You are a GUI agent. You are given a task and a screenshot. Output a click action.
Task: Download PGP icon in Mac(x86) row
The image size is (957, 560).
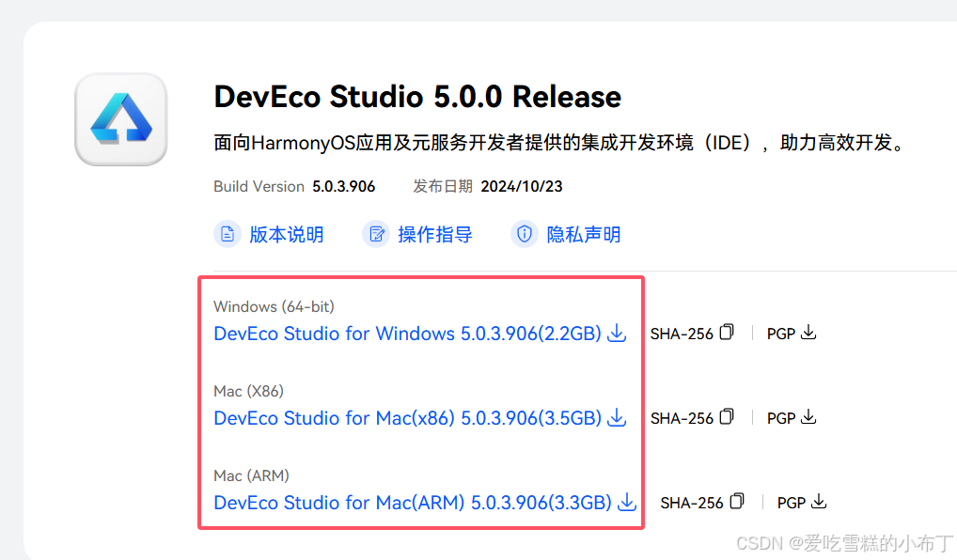coord(808,417)
